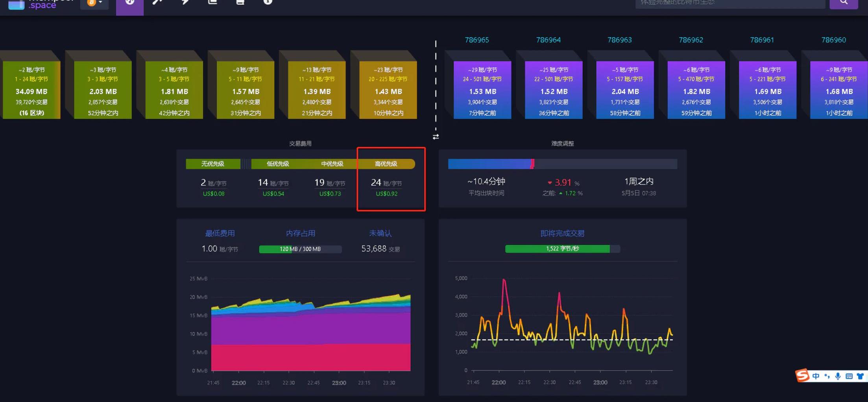Open Sogou soft keyboard icon
Screen dimensions: 868x402
pos(849,376)
